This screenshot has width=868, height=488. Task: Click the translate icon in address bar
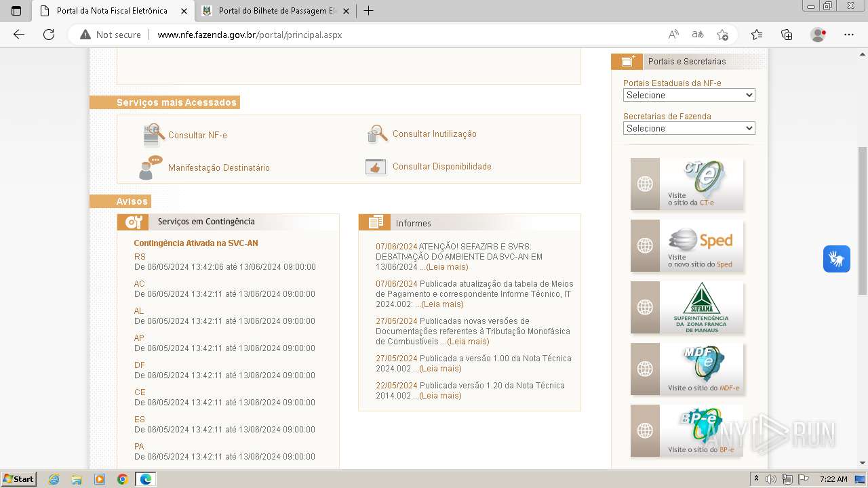(697, 35)
